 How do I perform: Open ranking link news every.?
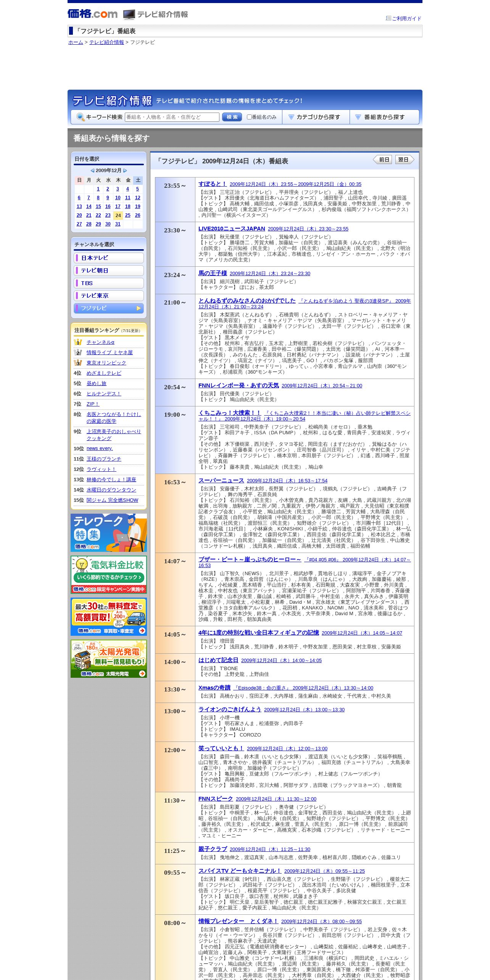[100, 448]
